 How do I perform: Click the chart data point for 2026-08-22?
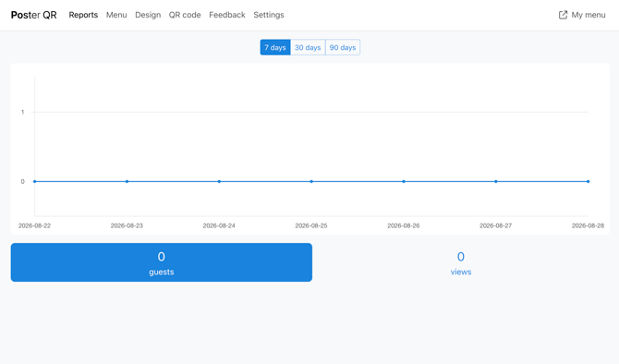coord(35,182)
